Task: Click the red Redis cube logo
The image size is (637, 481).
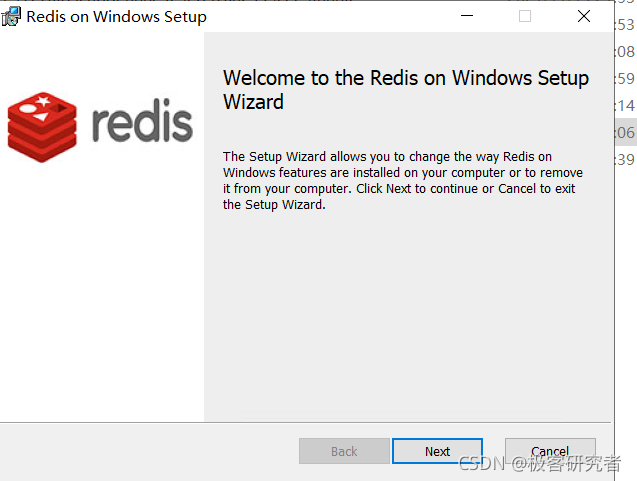Action: (x=42, y=127)
